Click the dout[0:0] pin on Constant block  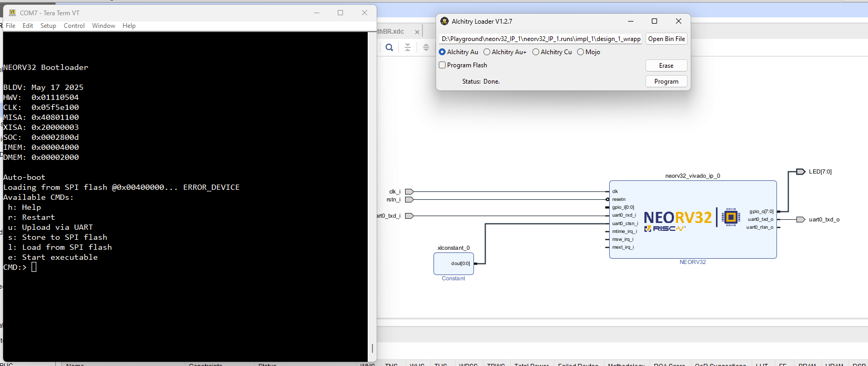460,263
